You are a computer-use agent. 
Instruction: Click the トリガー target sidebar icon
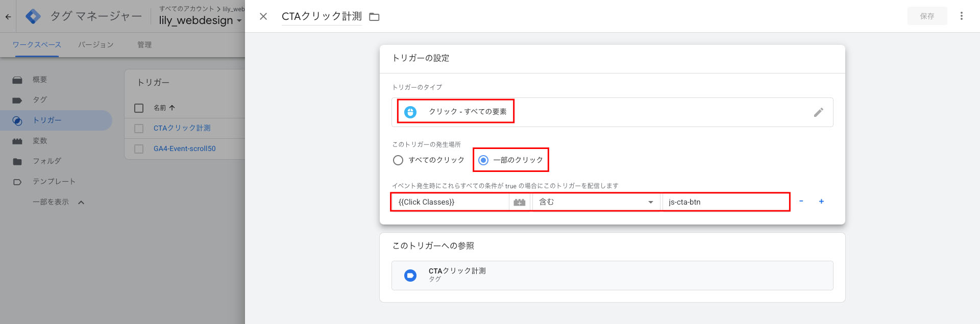tap(17, 121)
